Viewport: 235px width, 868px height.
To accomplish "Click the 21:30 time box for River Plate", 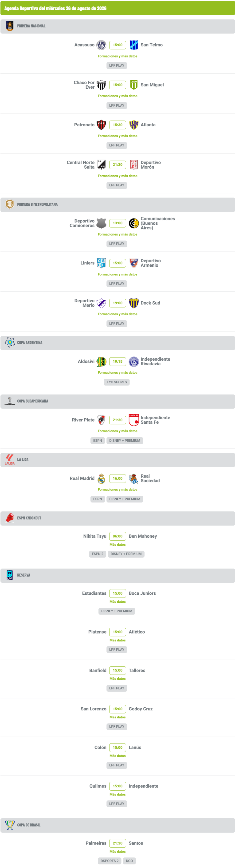I will 117,420.
